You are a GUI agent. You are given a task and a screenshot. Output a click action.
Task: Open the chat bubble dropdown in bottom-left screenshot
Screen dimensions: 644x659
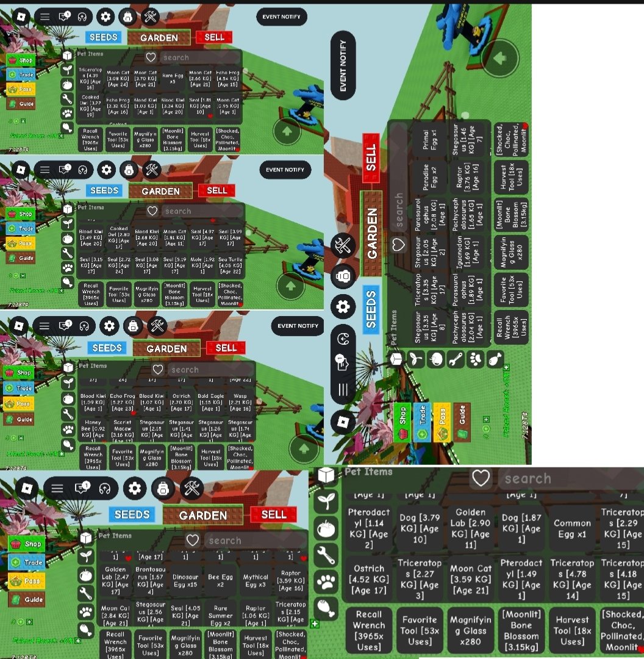tap(82, 488)
